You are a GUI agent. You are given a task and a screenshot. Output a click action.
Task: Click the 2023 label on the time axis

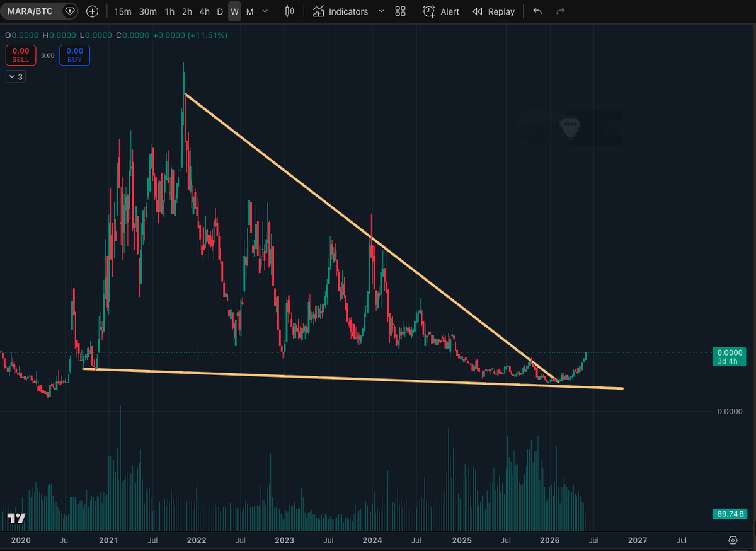284,540
